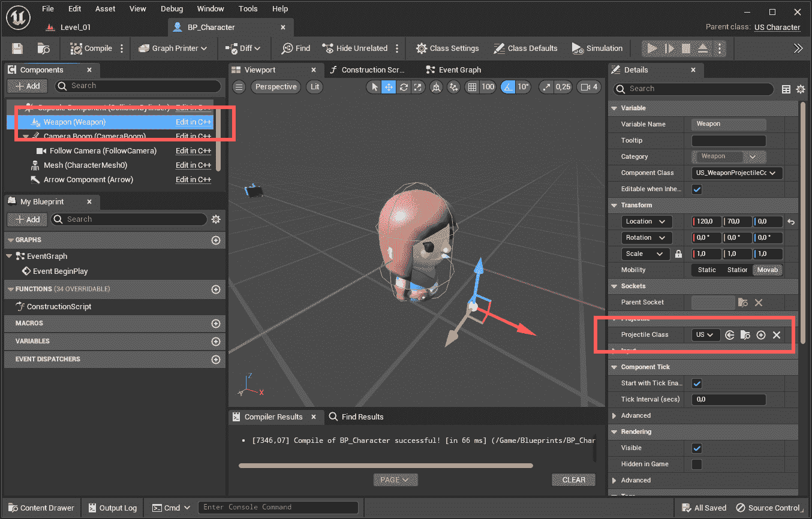Open the Content Drawer
Screen dimensions: 812x519
coord(41,507)
